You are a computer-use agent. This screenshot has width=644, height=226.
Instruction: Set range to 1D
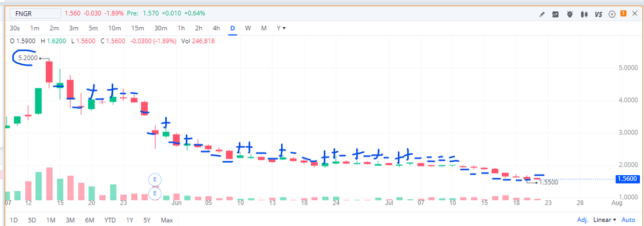pyautogui.click(x=14, y=220)
